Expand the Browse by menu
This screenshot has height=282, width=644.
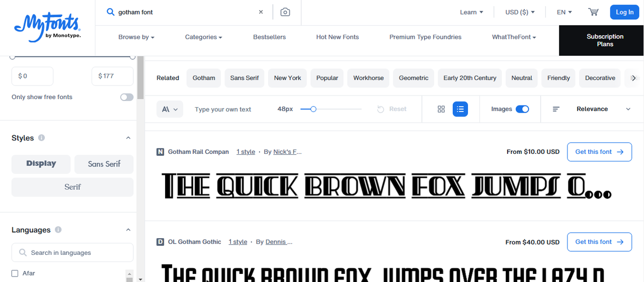136,37
